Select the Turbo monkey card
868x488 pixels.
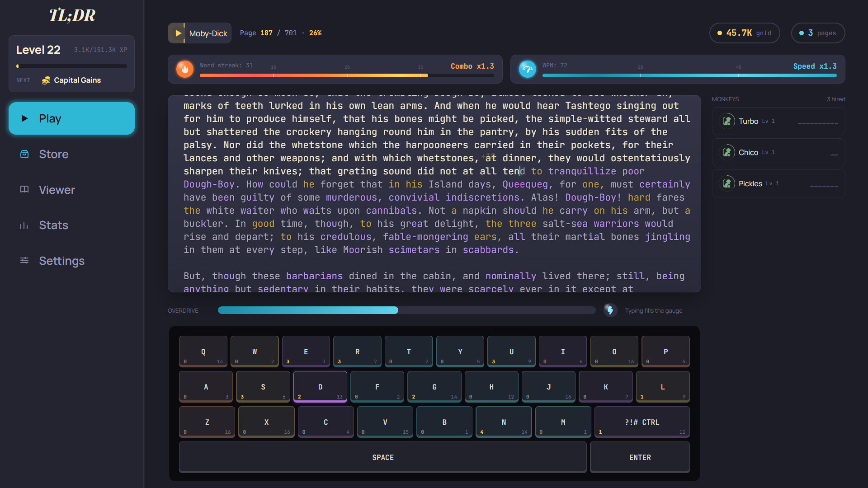778,121
